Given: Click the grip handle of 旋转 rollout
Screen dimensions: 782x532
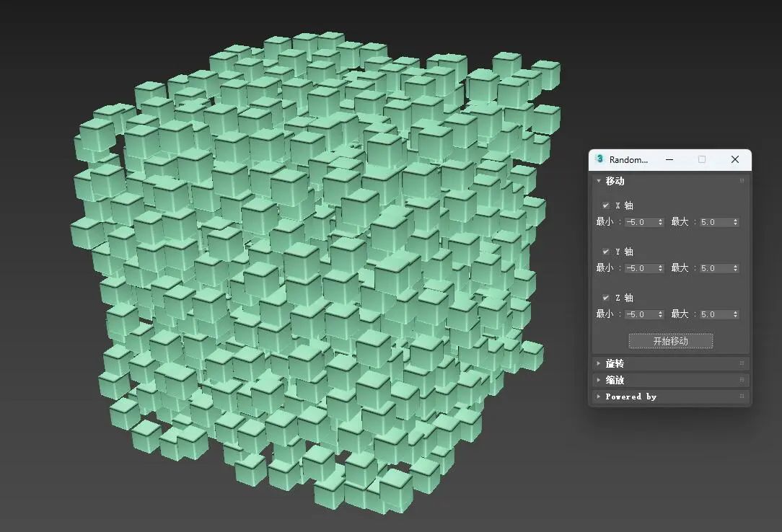Looking at the screenshot, I should (x=742, y=363).
